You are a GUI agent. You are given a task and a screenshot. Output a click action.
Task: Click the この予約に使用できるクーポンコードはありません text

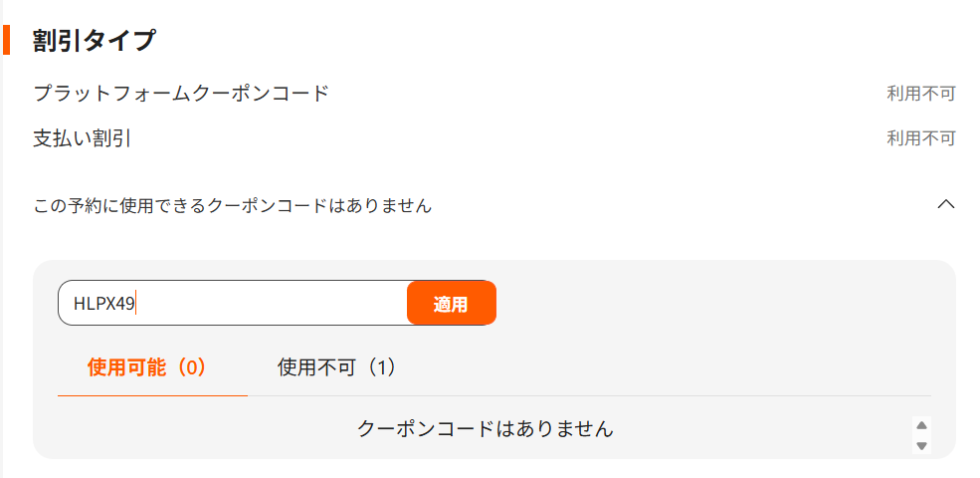tap(233, 204)
